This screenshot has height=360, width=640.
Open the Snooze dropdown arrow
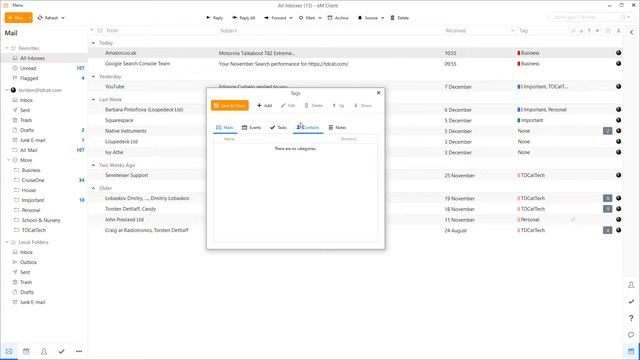pyautogui.click(x=382, y=18)
